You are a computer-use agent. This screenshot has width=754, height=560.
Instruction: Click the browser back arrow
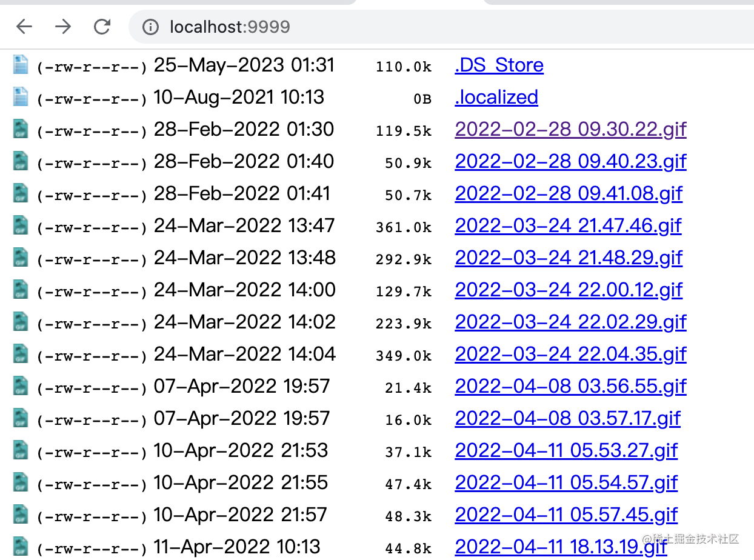click(x=24, y=27)
